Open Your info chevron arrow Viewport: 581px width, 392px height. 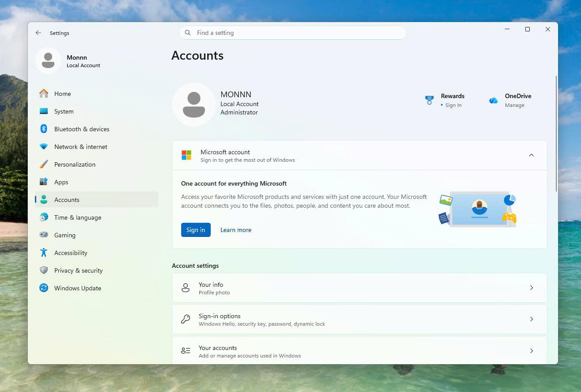[x=532, y=288]
